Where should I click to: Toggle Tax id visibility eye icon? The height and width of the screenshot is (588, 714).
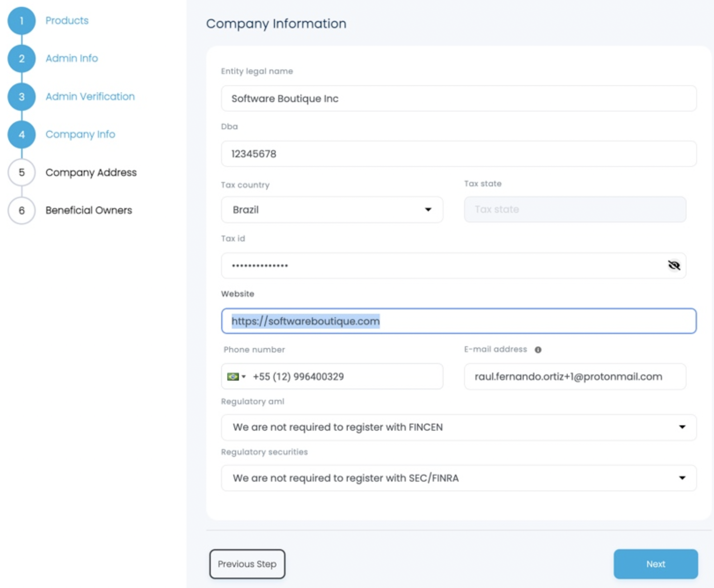(x=674, y=266)
